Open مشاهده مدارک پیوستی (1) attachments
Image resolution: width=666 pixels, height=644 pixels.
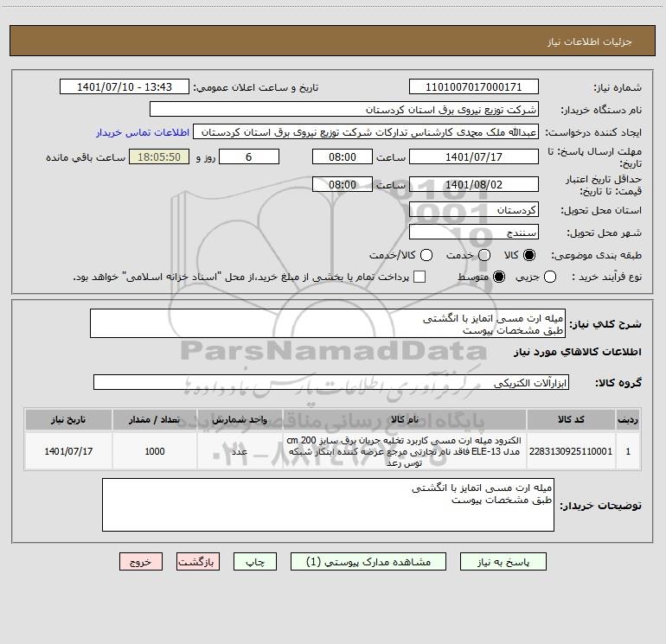click(368, 562)
